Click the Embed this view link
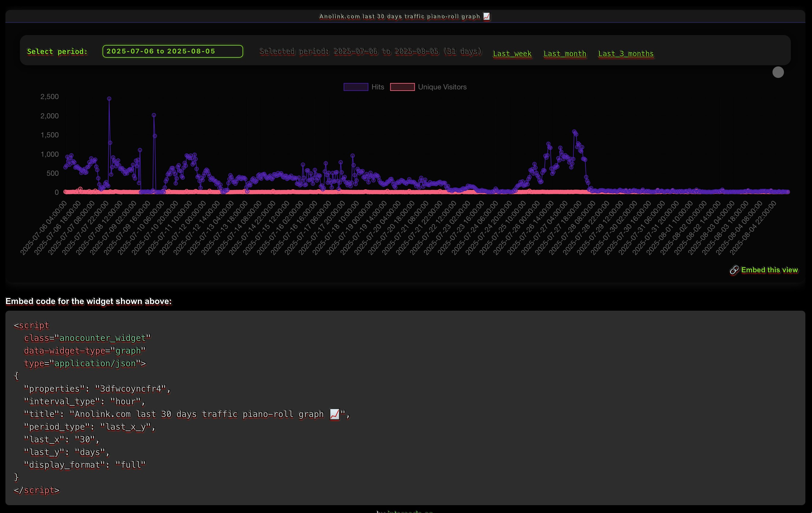The width and height of the screenshot is (812, 513). tap(769, 270)
